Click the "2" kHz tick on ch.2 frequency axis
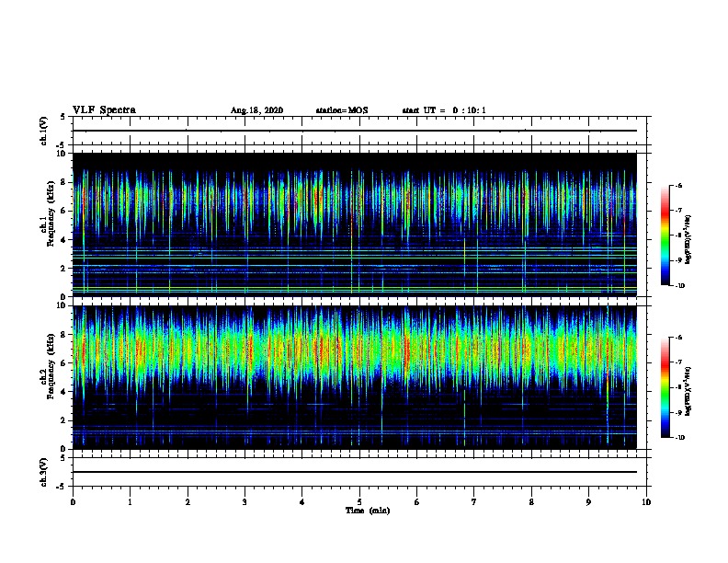The image size is (728, 563). tap(64, 420)
